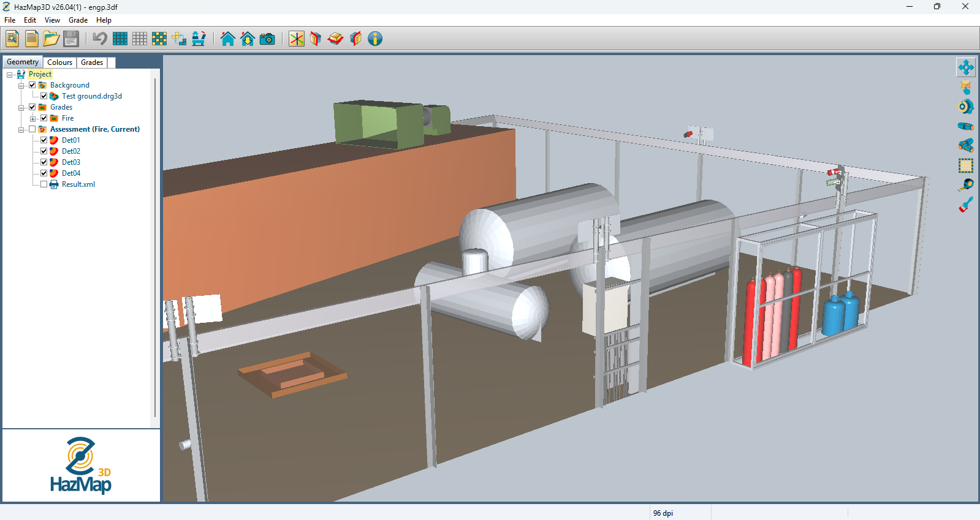Collapse the Grades tree node
The height and width of the screenshot is (520, 980).
(x=21, y=108)
